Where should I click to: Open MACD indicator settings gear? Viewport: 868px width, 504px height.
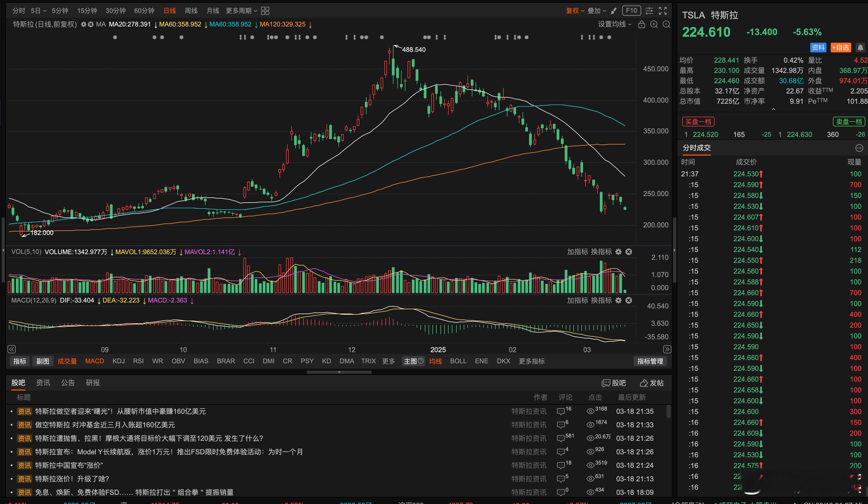click(x=619, y=300)
